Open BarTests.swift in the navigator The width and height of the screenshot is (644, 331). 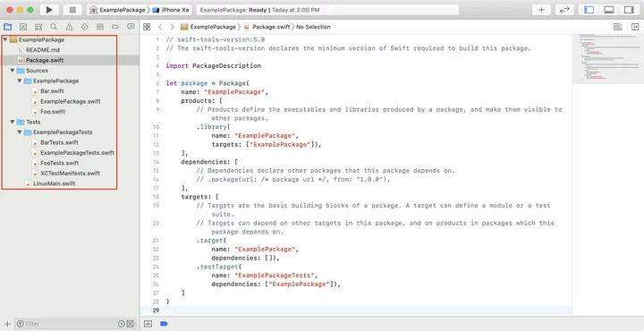[59, 142]
